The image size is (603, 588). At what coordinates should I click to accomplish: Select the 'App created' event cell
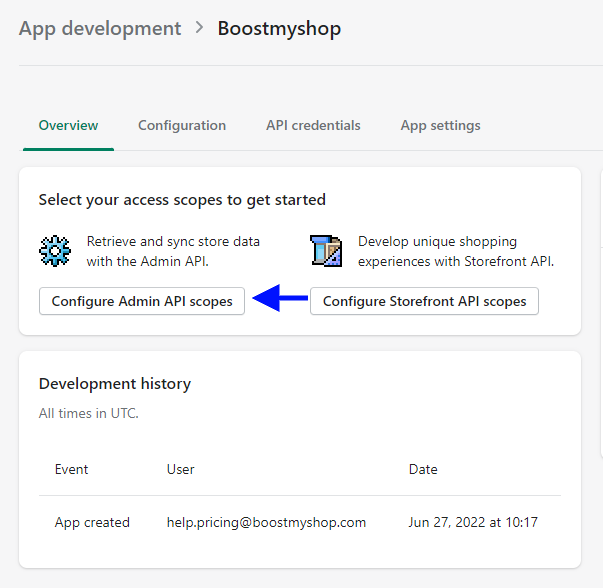[x=92, y=522]
